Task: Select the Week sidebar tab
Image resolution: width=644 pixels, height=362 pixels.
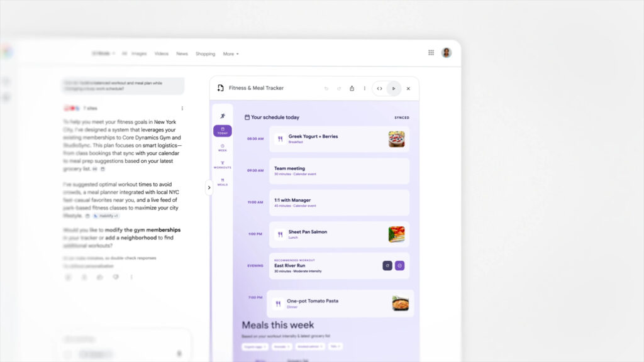Action: [223, 148]
